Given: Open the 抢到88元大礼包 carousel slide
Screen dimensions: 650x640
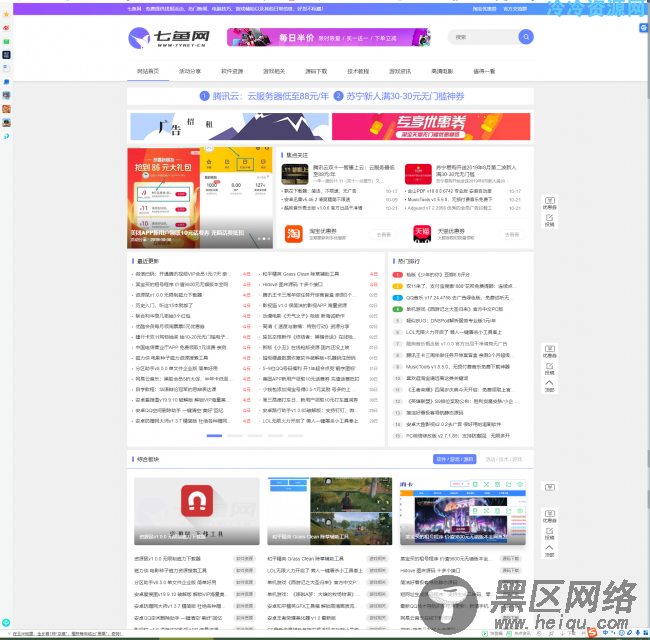Looking at the screenshot, I should click(200, 198).
